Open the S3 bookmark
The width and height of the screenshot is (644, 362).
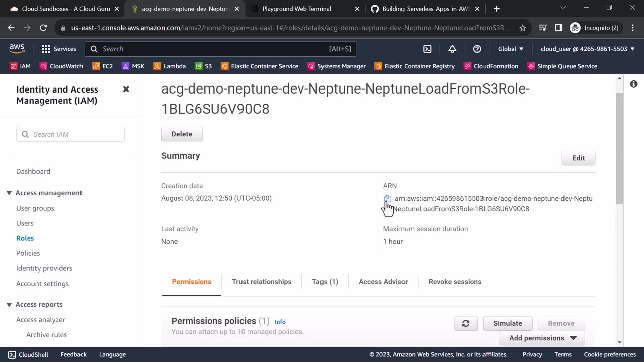pyautogui.click(x=203, y=66)
